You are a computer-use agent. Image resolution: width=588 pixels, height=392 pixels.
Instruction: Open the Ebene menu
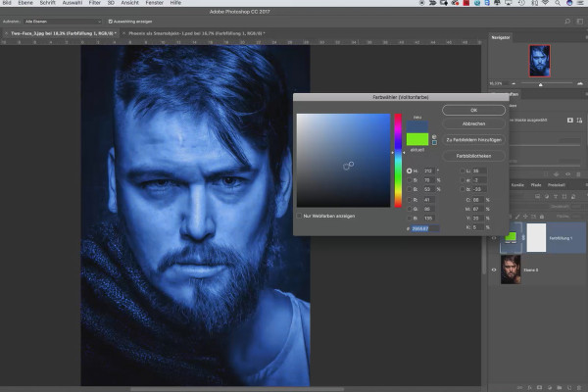25,3
